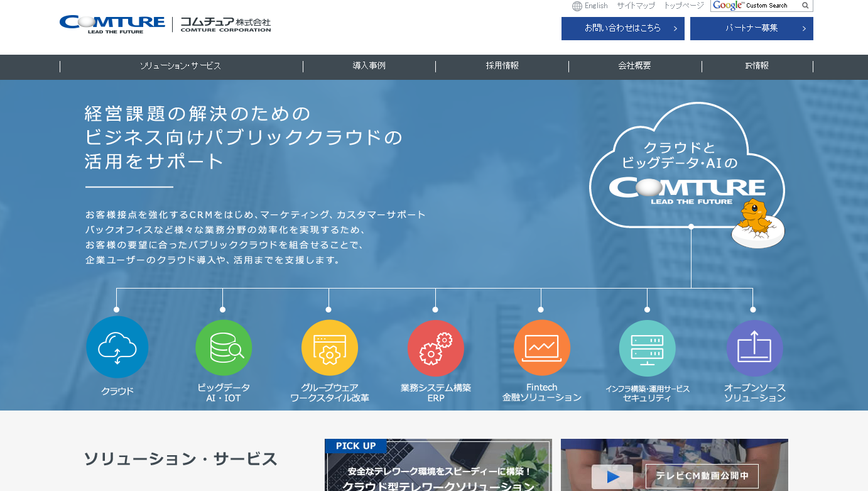Open the 導入事例 menu item
Viewport: 868px width, 491px height.
369,66
